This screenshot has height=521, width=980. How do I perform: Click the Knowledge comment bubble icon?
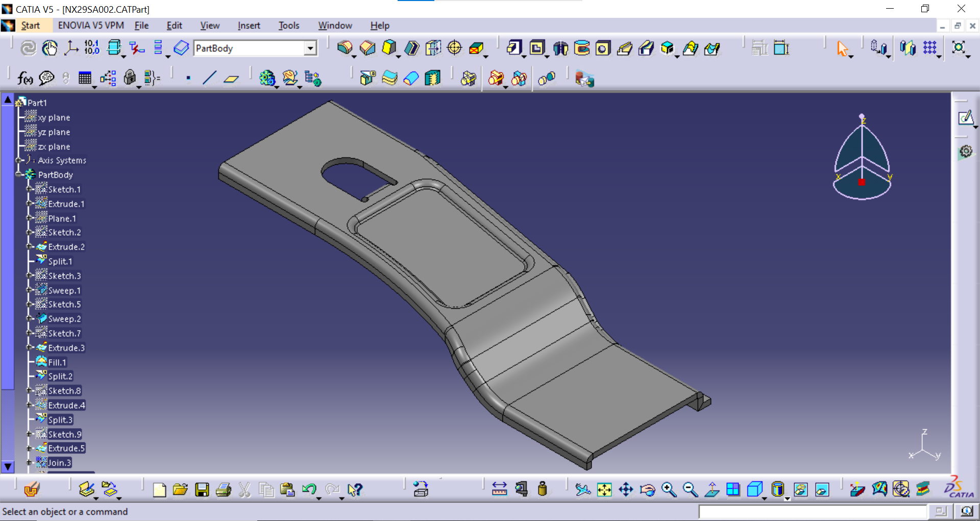pyautogui.click(x=46, y=78)
